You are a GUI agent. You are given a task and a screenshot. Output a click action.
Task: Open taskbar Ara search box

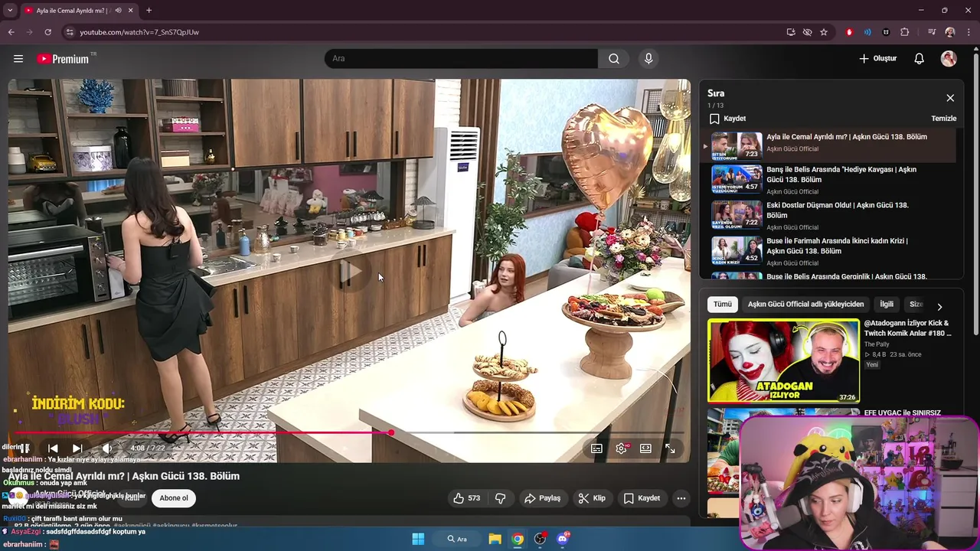point(457,539)
